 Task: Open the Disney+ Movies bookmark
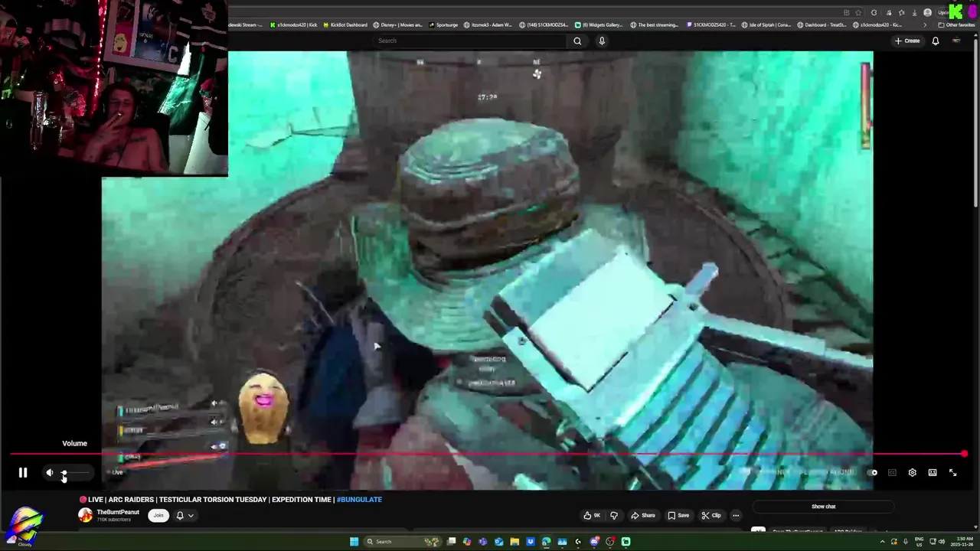[398, 24]
